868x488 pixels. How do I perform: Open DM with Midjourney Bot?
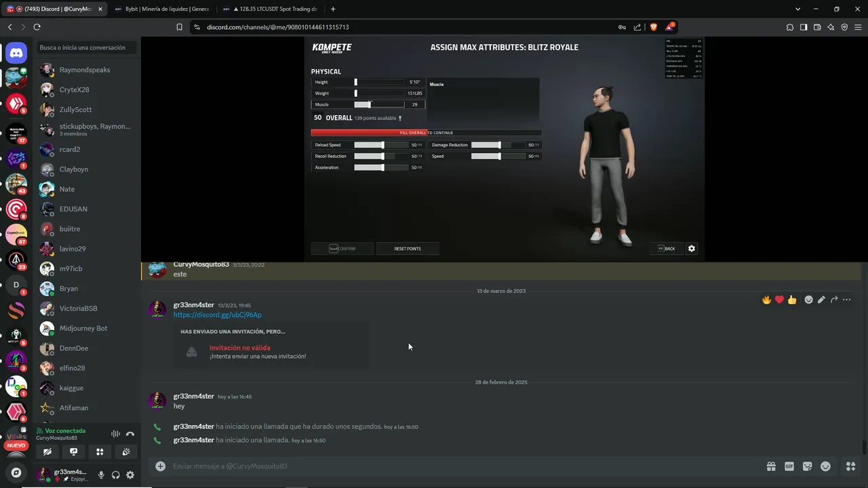pos(86,328)
